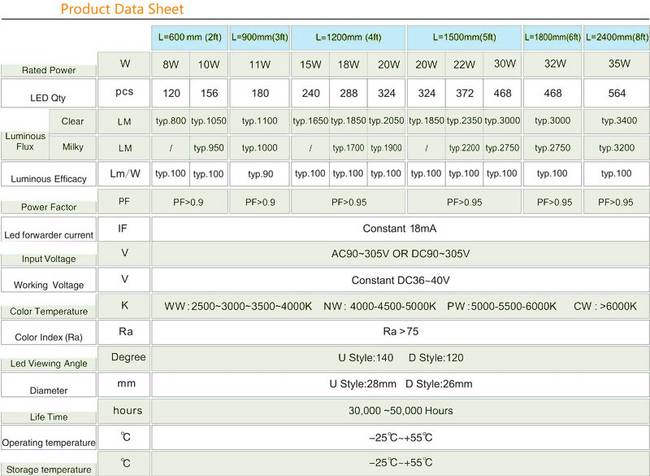Image resolution: width=650 pixels, height=476 pixels.
Task: Select the 'Color Temperature' row label
Action: pyautogui.click(x=49, y=311)
